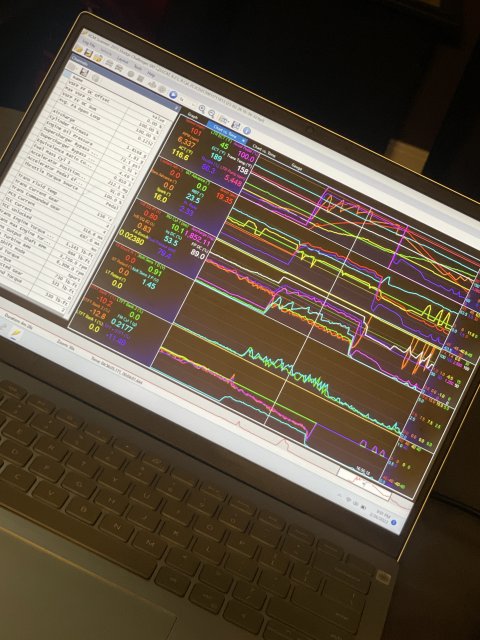This screenshot has width=480, height=640.
Task: Click the save icon in Channels panel
Action: [84, 72]
